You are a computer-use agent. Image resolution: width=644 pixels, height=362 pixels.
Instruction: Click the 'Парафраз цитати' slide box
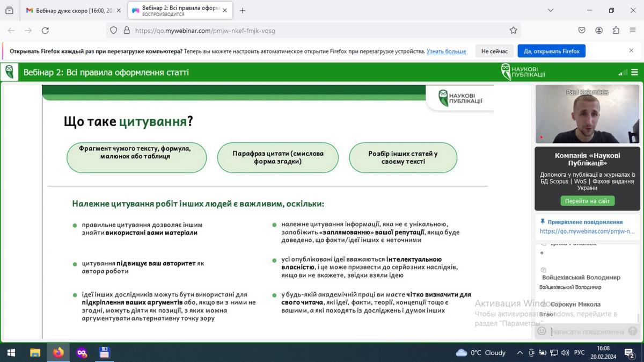coord(277,157)
